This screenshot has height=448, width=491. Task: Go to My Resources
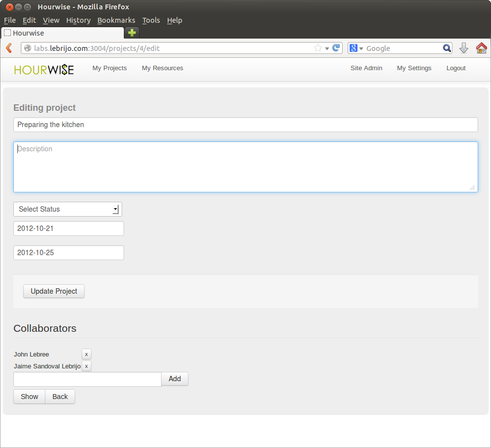[x=163, y=68]
